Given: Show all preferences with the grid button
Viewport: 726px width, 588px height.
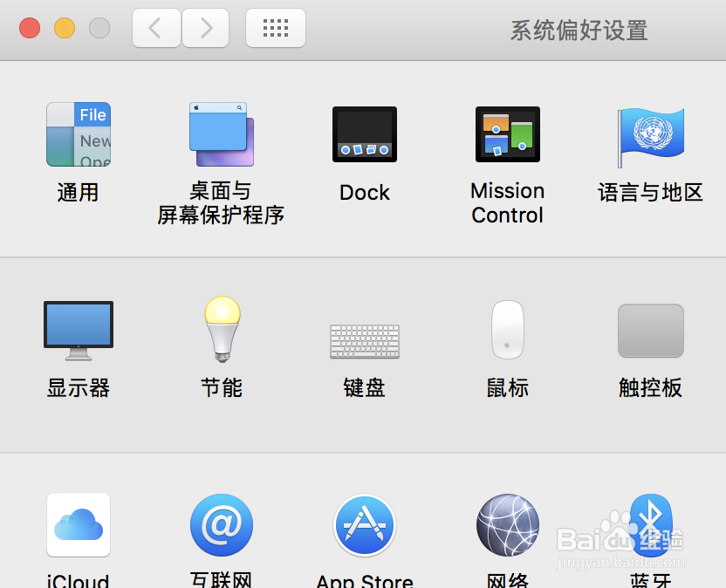Looking at the screenshot, I should point(276,28).
